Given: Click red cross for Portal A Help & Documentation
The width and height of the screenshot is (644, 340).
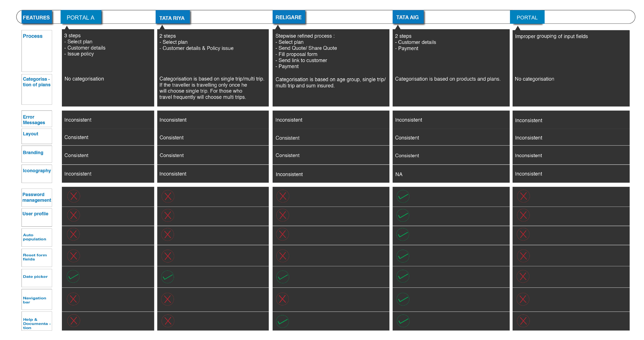Looking at the screenshot, I should pyautogui.click(x=73, y=321).
